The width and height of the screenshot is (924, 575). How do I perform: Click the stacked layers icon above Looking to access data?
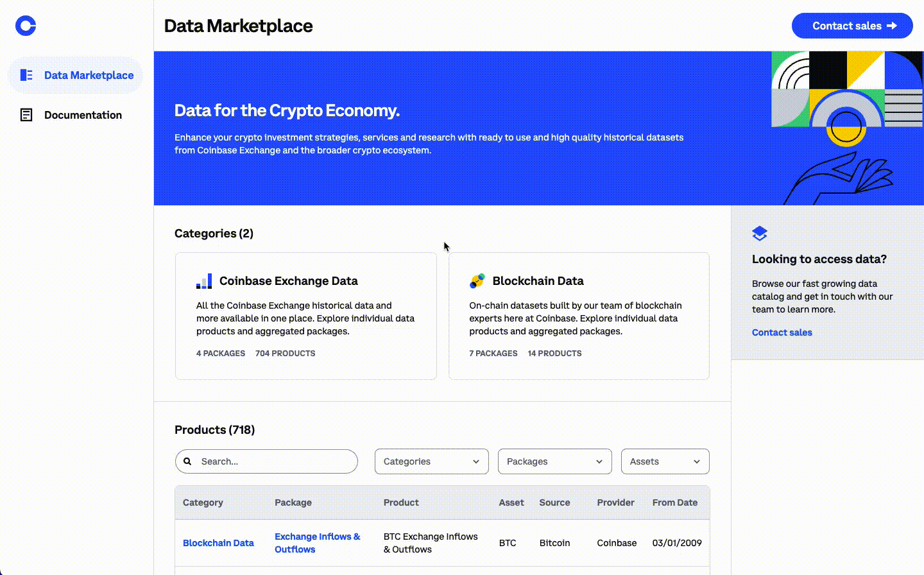pyautogui.click(x=760, y=234)
